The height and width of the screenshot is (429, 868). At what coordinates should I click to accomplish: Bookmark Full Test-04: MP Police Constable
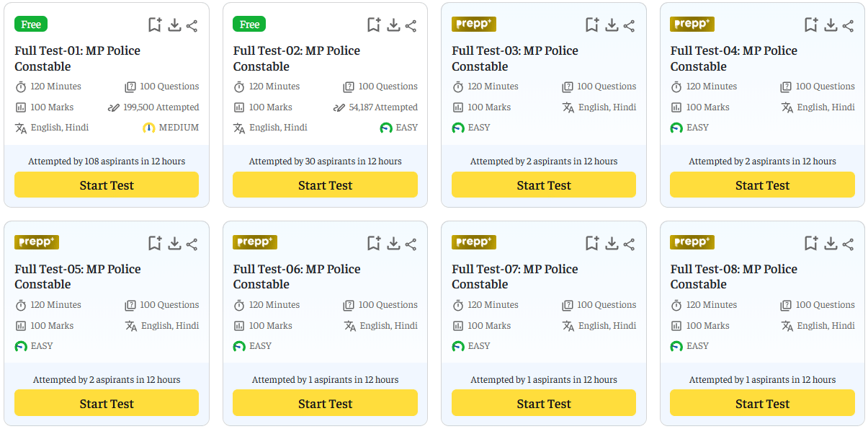[x=810, y=24]
